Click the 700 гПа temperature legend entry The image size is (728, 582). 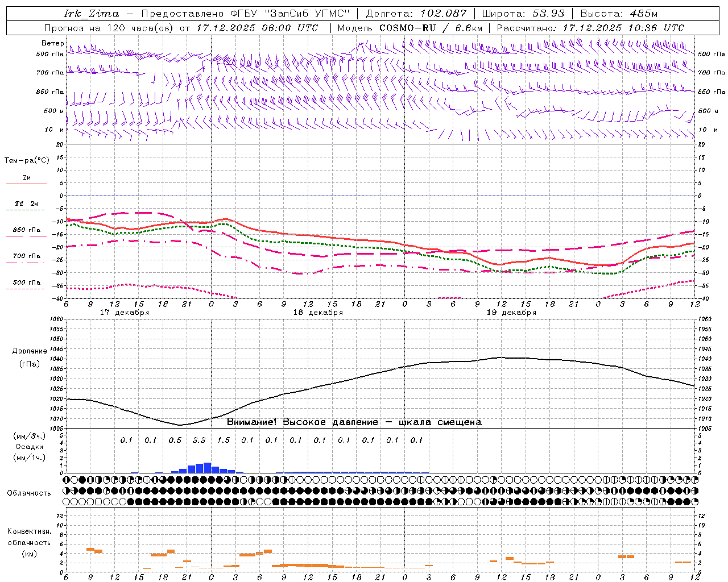tap(27, 256)
